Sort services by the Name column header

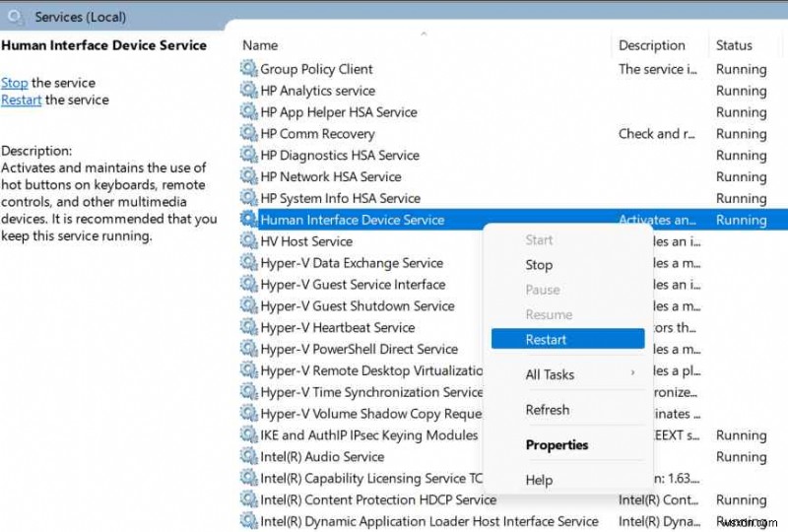pos(260,45)
